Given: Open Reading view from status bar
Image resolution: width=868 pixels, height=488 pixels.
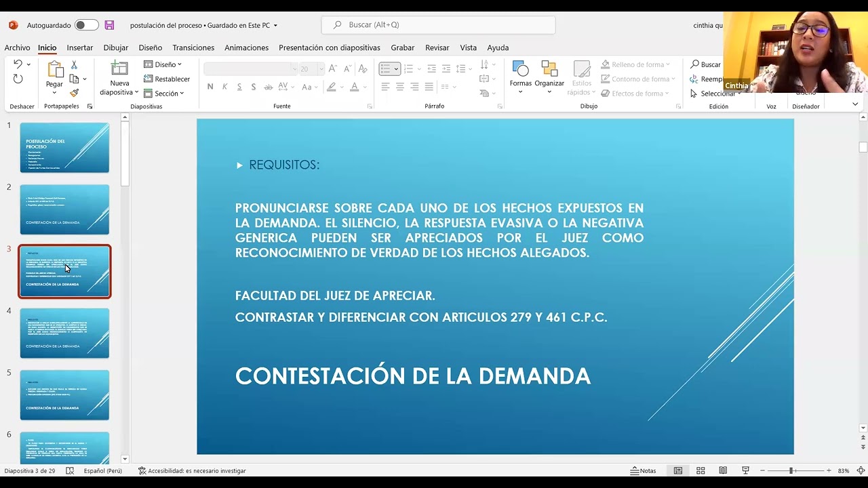Looking at the screenshot, I should pyautogui.click(x=723, y=470).
